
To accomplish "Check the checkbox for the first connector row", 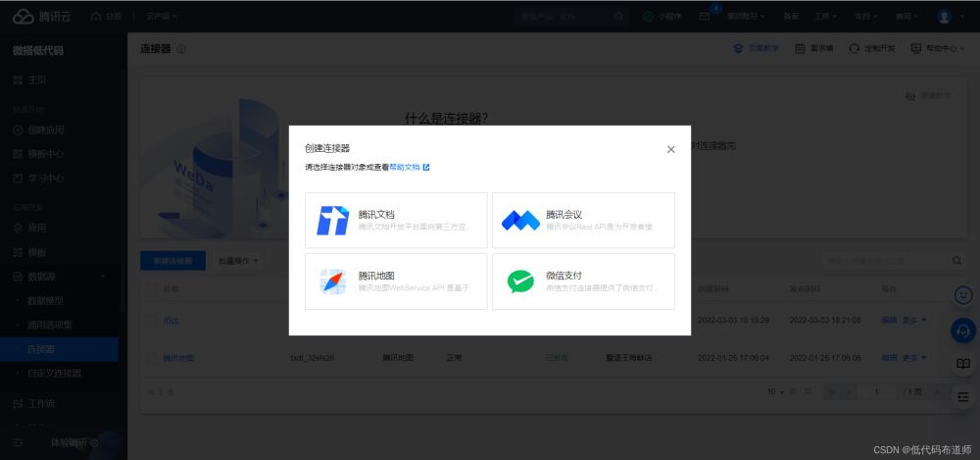I will click(x=153, y=320).
